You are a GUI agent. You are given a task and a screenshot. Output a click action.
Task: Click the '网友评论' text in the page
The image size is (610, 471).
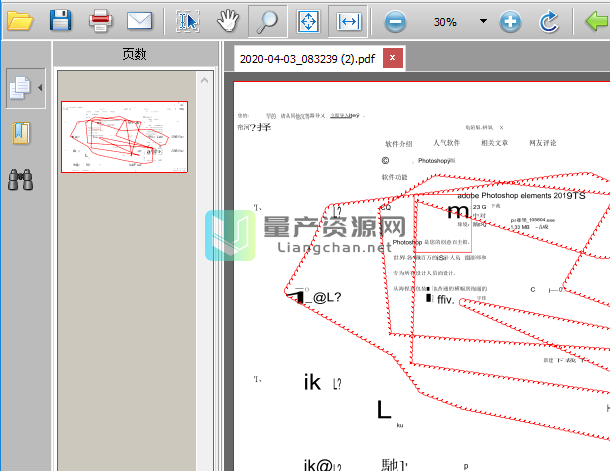tap(543, 143)
